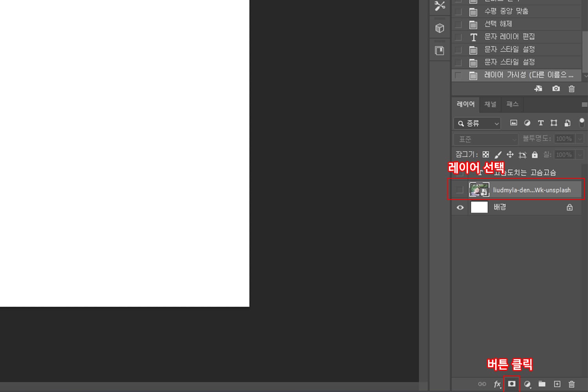Toggle visibility of 배경 layer

460,207
